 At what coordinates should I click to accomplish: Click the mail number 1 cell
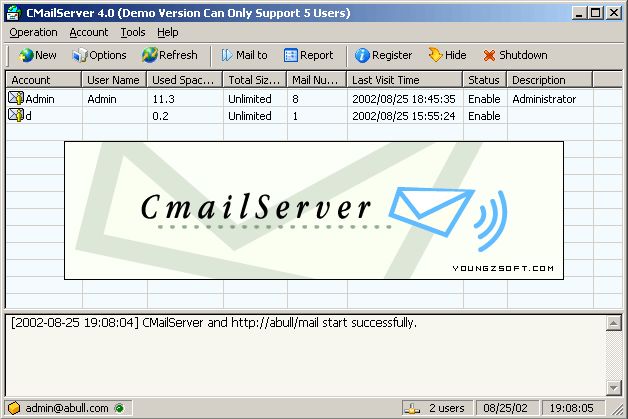pyautogui.click(x=295, y=116)
